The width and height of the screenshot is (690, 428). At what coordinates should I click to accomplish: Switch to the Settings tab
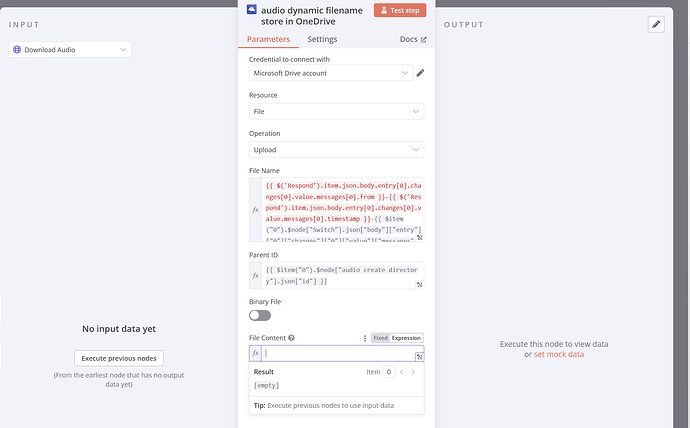(x=322, y=39)
